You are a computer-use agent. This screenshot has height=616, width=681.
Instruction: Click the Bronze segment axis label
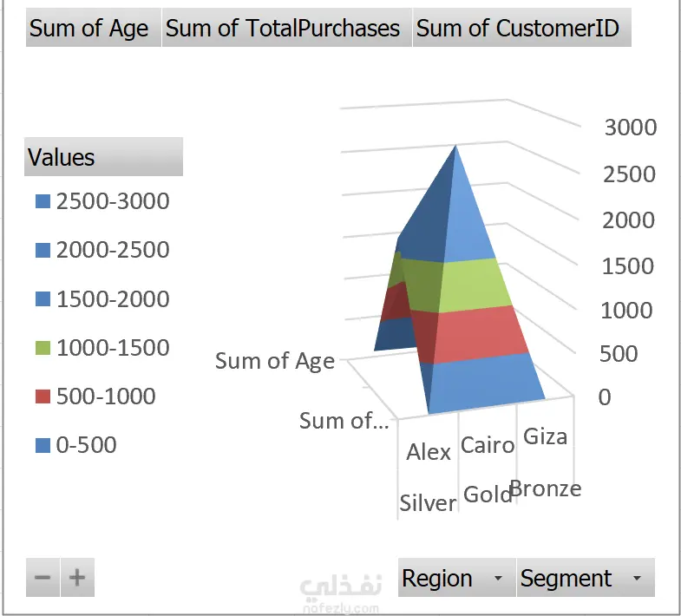(x=545, y=489)
